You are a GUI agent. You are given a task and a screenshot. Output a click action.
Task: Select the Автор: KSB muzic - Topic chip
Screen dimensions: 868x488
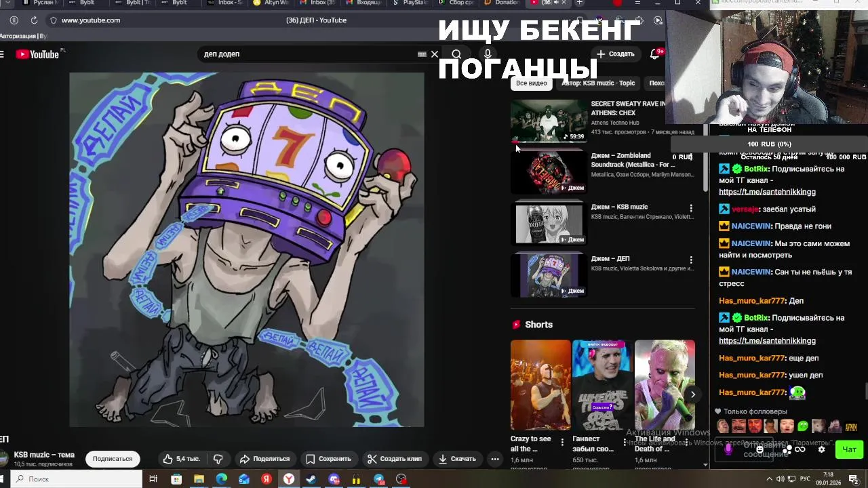(598, 83)
